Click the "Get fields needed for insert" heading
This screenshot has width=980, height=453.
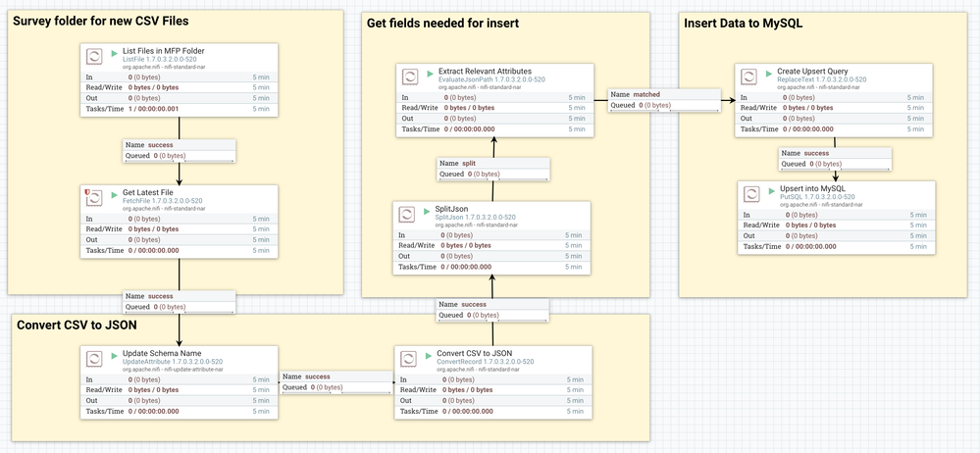click(x=442, y=23)
